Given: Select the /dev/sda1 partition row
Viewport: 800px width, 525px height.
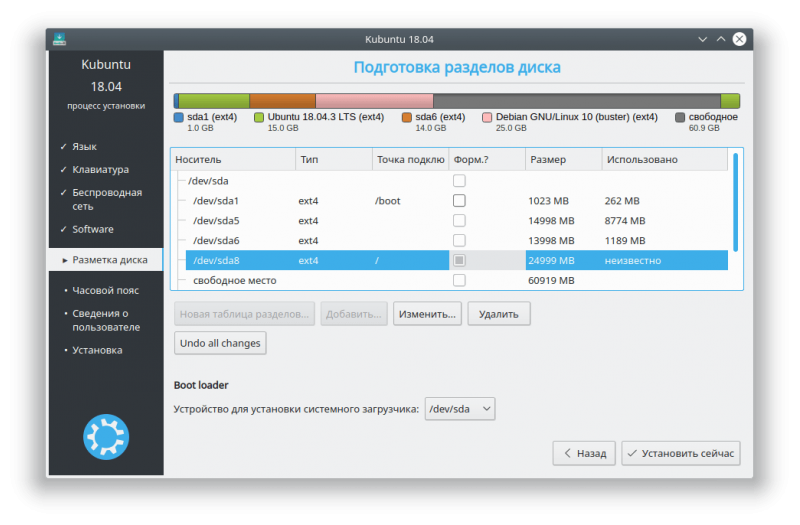Looking at the screenshot, I should coord(457,201).
